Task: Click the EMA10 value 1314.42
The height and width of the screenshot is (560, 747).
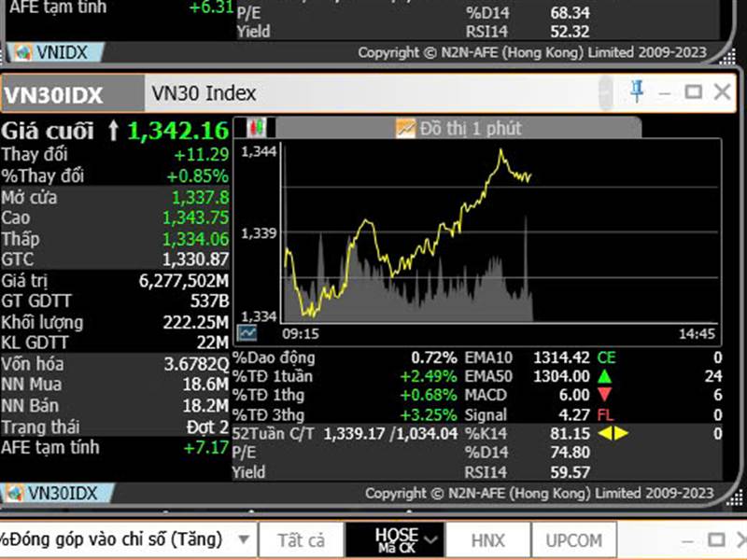Action: [x=562, y=357]
